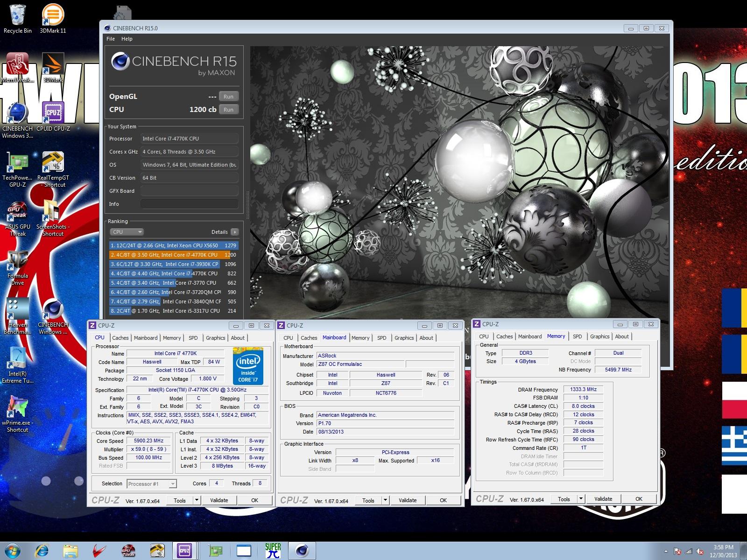Expand Tools dropdown arrow in right CPU-Z
The image size is (747, 560).
pyautogui.click(x=581, y=499)
